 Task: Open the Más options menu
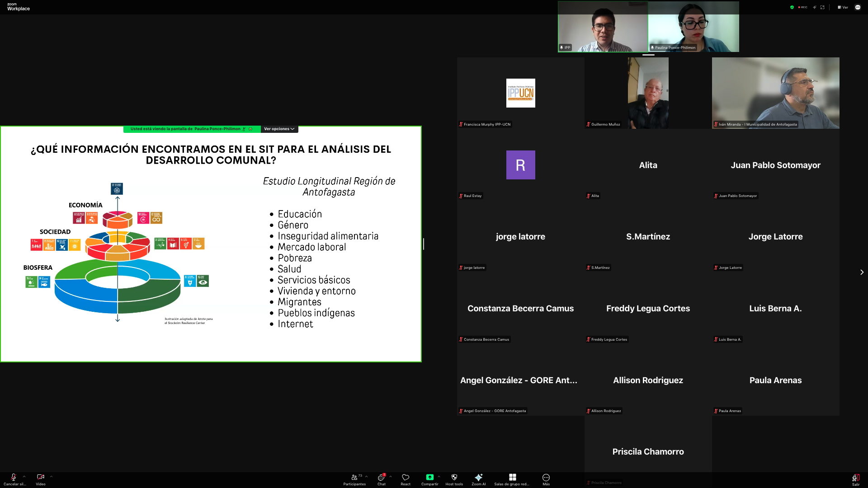(x=546, y=479)
